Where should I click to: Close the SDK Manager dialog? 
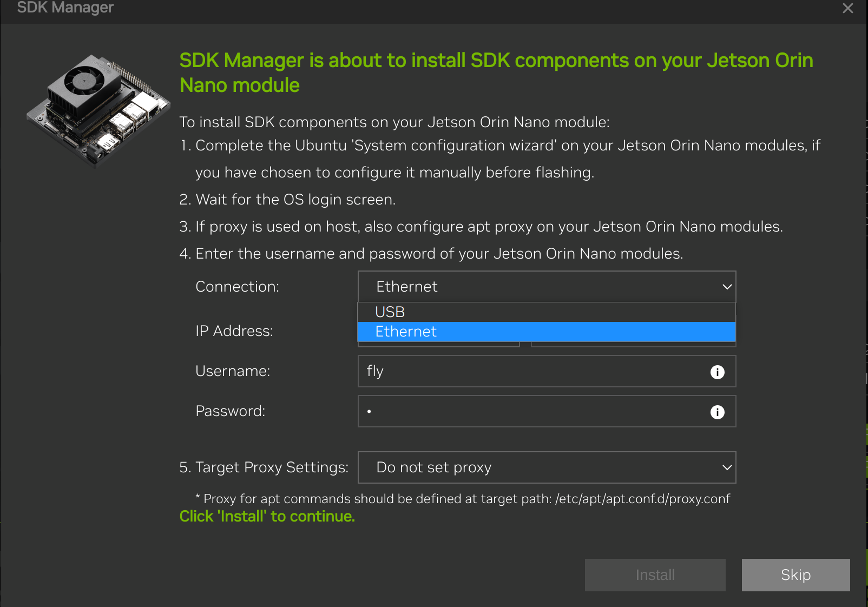[x=847, y=8]
